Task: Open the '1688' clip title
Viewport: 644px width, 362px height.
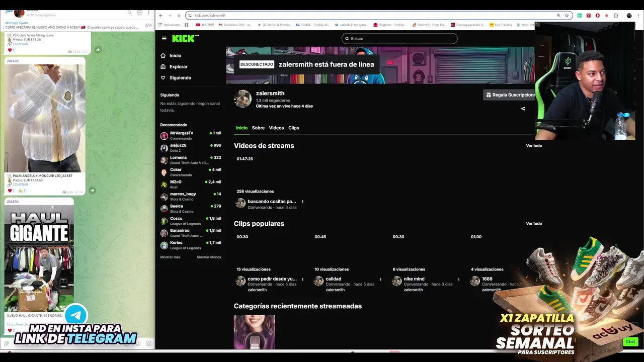Action: [x=487, y=279]
